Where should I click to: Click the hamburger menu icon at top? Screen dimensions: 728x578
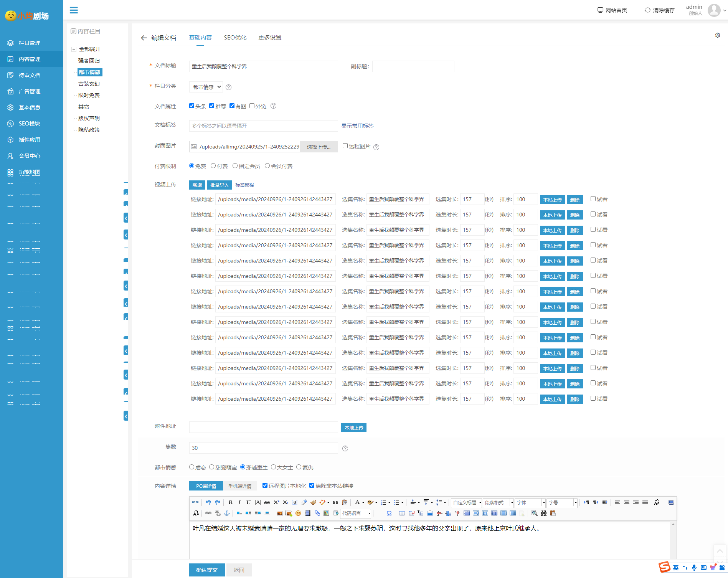(x=74, y=10)
